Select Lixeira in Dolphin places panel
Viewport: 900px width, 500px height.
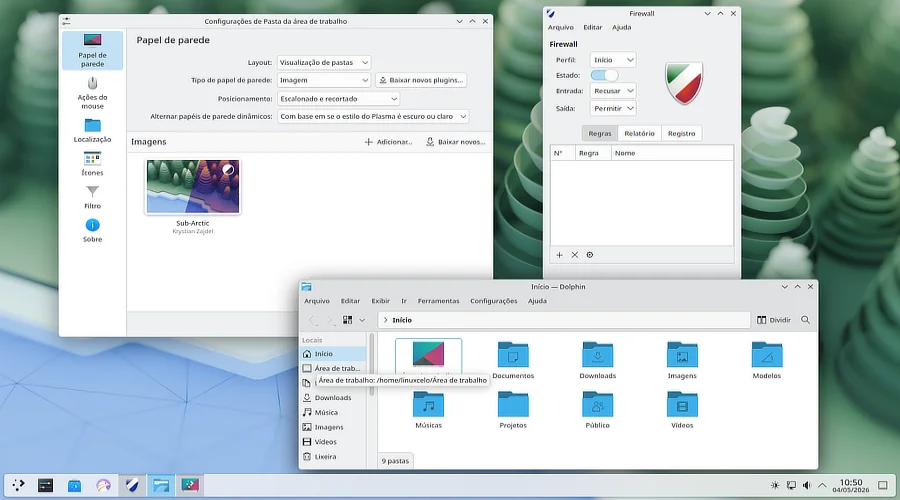coord(333,456)
